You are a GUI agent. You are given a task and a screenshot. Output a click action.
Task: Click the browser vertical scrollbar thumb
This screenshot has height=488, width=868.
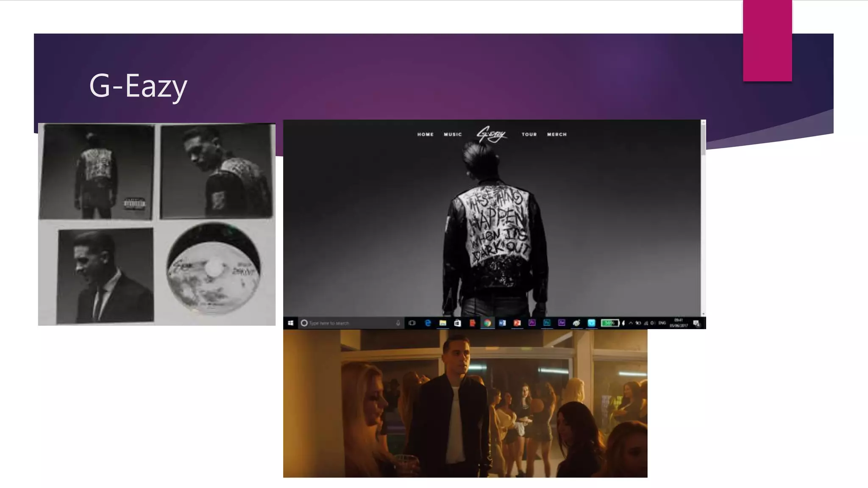tap(703, 140)
